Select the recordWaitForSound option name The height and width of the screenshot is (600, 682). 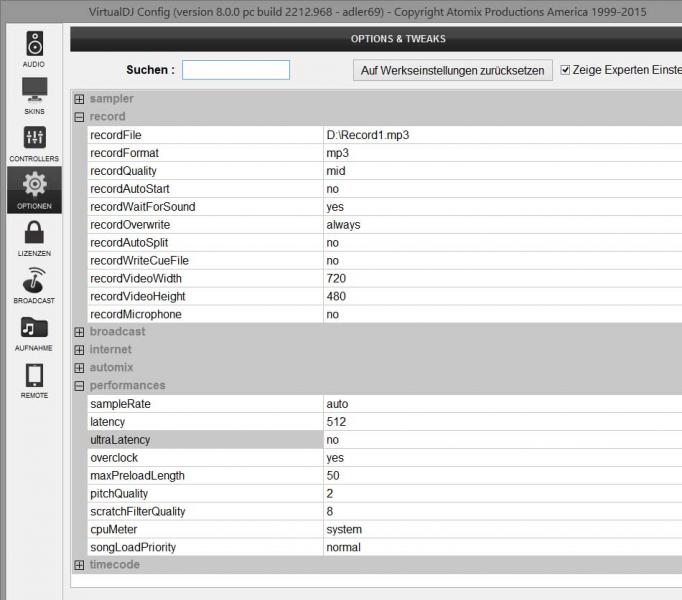point(143,207)
